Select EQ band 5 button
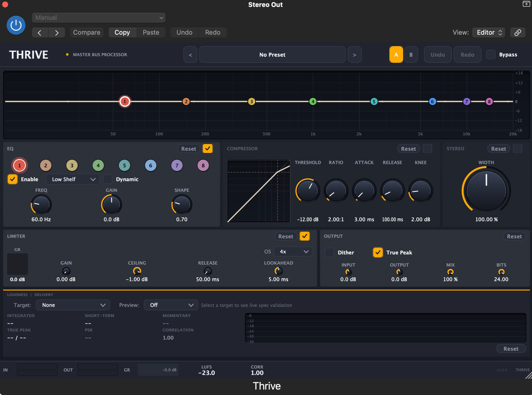The height and width of the screenshot is (395, 532). point(124,165)
